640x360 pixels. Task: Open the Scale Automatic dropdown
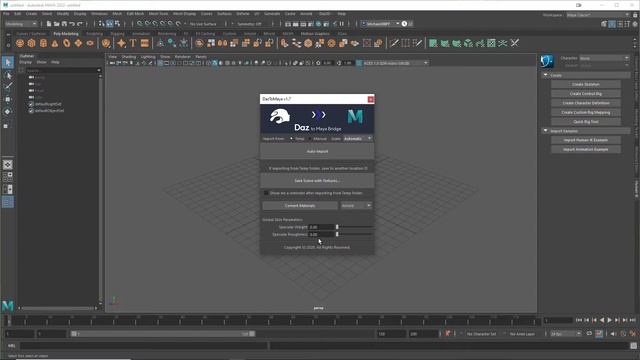pos(358,139)
